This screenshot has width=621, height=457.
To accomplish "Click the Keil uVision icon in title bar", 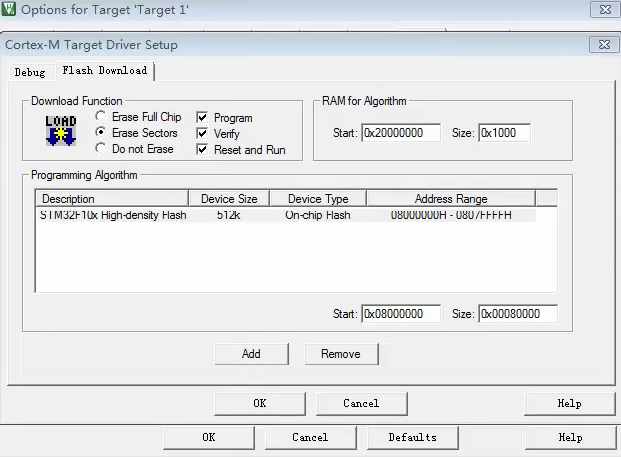I will (9, 9).
